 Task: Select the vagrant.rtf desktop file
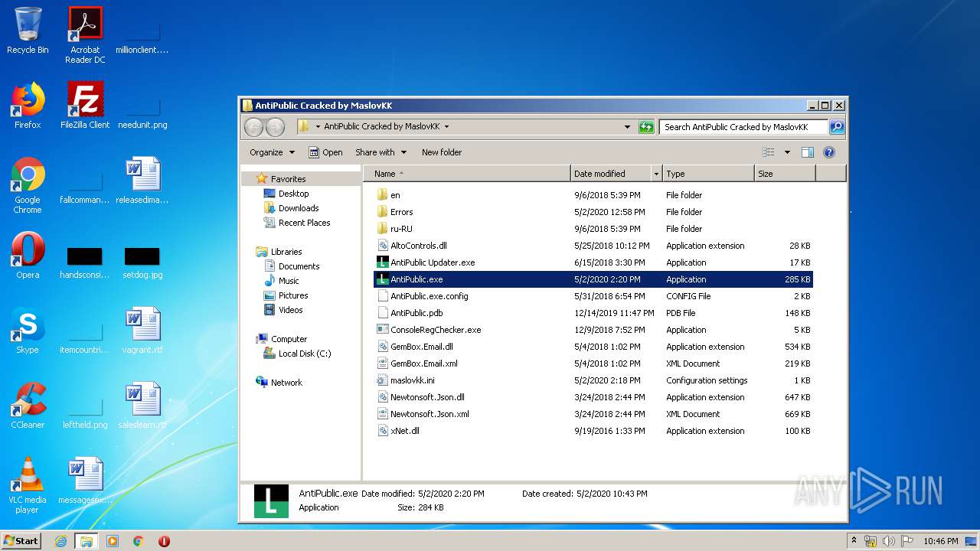coord(142,331)
